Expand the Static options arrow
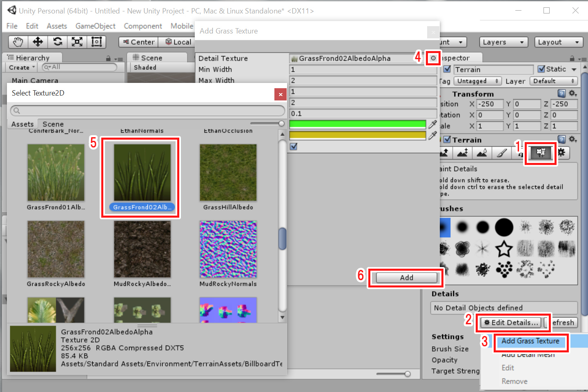Viewport: 588px width, 392px height. (574, 69)
